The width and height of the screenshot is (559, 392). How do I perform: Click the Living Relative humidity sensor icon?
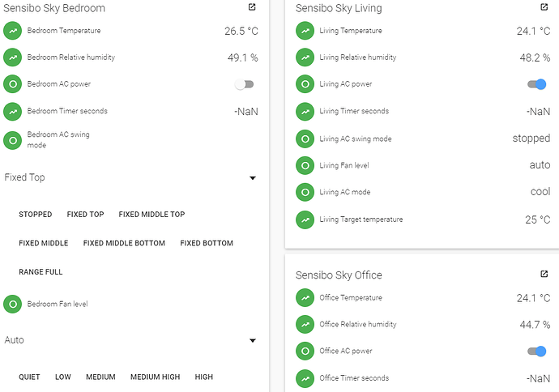[305, 58]
